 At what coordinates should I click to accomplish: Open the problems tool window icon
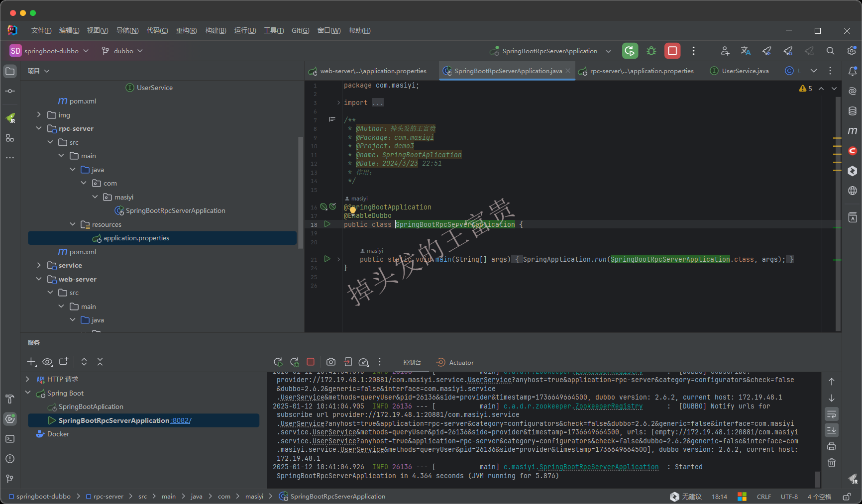[x=10, y=459]
